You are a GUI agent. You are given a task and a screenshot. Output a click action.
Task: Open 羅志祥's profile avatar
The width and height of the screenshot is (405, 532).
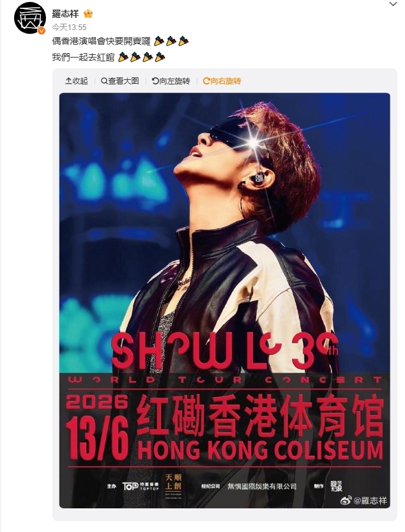[30, 19]
